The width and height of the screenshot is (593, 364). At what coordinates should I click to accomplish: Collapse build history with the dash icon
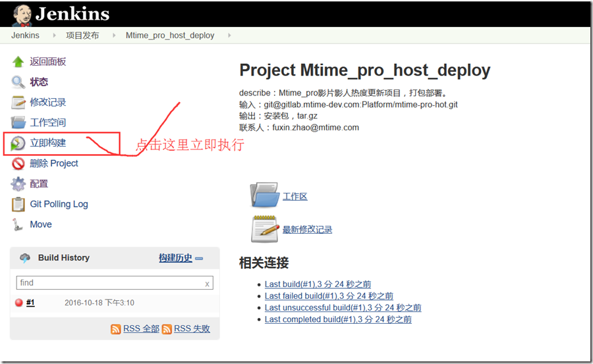pos(199,259)
